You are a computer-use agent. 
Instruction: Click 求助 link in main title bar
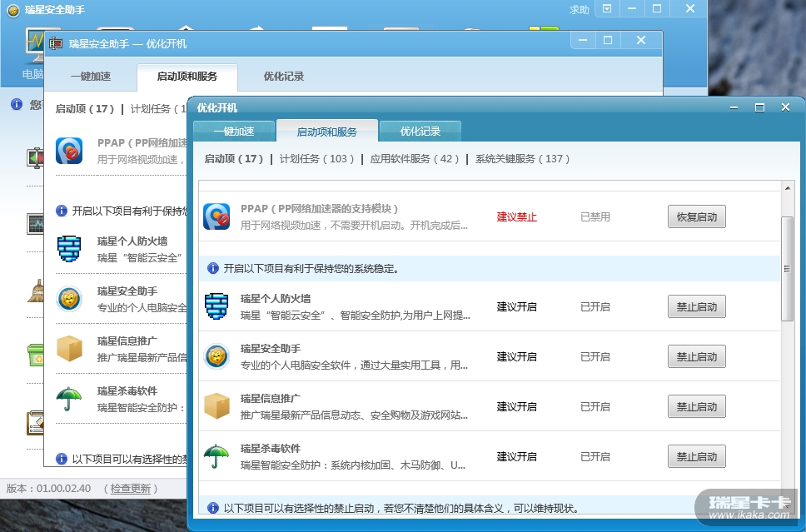(579, 10)
